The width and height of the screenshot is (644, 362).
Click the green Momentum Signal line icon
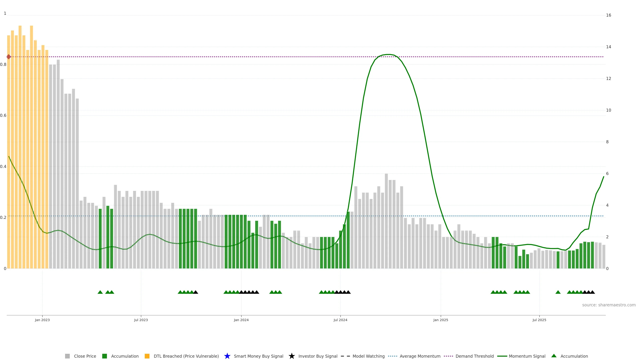pos(502,356)
